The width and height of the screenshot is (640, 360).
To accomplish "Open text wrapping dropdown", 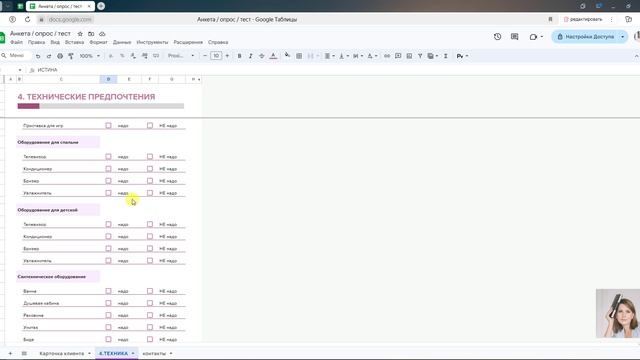I will point(358,56).
